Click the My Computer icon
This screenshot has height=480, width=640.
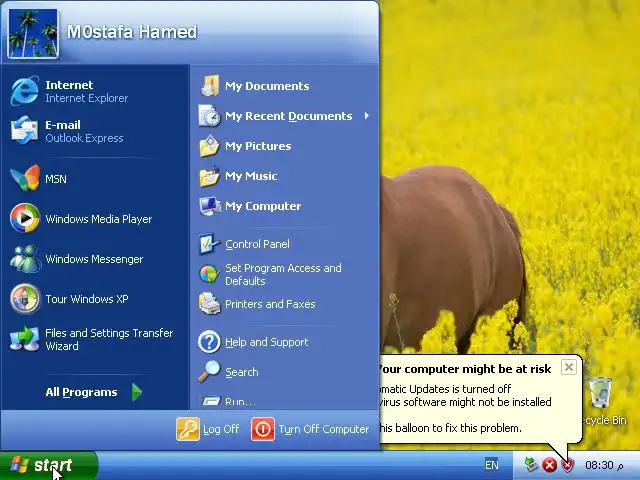click(210, 206)
